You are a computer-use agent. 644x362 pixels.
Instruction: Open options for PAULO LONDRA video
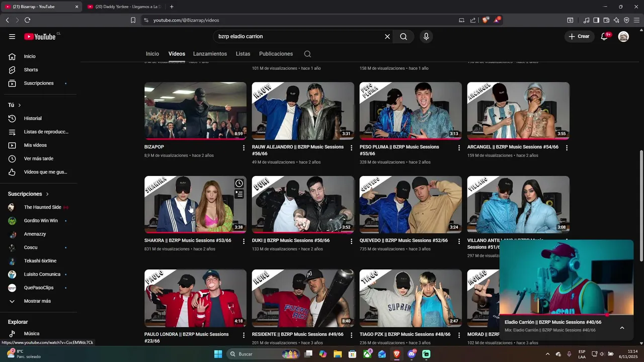[x=244, y=335]
